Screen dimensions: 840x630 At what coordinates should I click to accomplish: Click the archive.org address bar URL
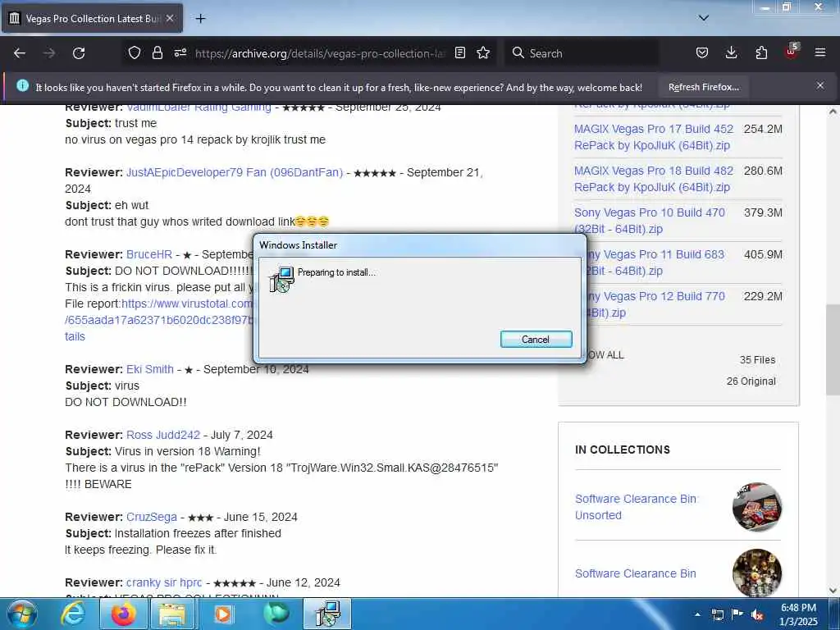point(320,53)
